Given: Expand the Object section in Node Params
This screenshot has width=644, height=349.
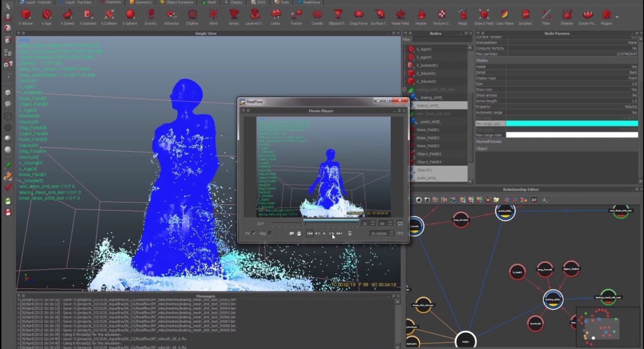Looking at the screenshot, I should click(x=557, y=149).
